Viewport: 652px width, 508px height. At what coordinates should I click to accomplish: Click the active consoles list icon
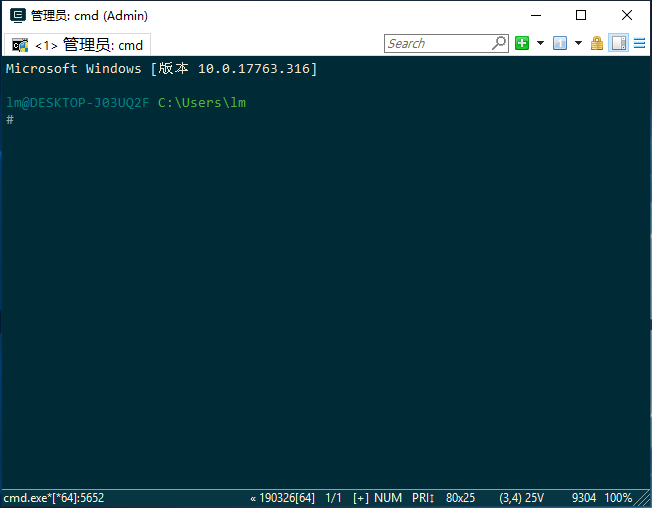(560, 43)
